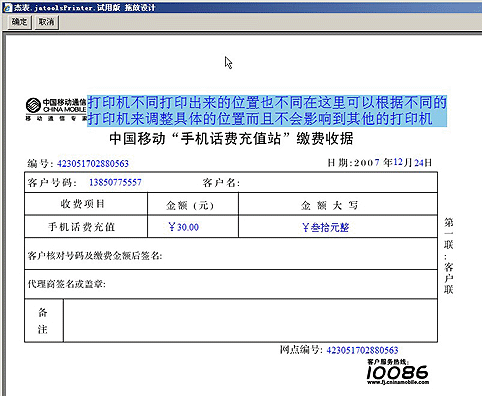Select the China Mobile logo image
482x396 pixels.
click(x=56, y=109)
